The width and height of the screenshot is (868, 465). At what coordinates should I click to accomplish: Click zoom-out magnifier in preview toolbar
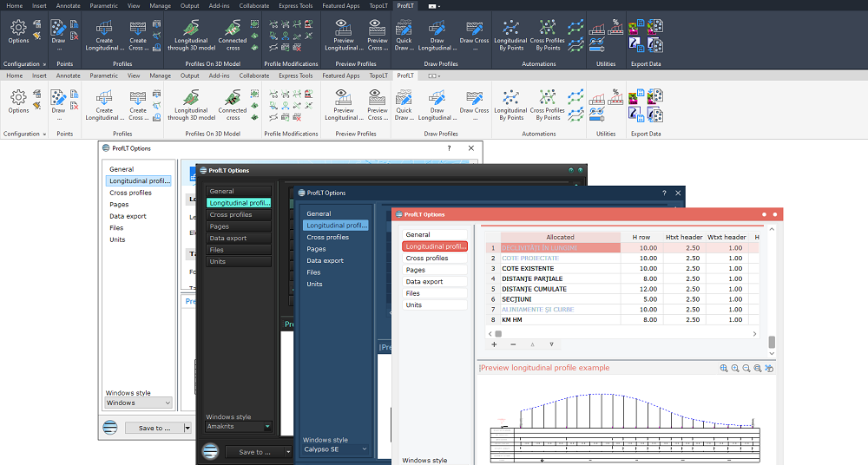coord(746,368)
